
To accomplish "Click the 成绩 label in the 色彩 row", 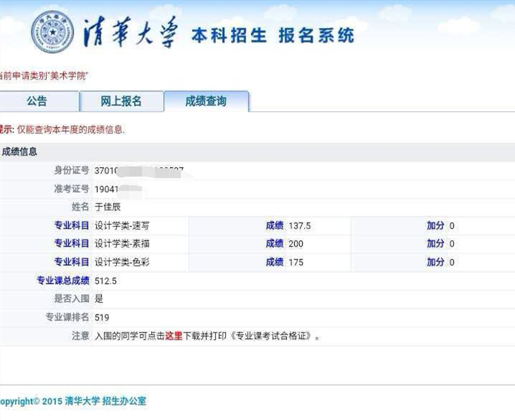I will 275,262.
